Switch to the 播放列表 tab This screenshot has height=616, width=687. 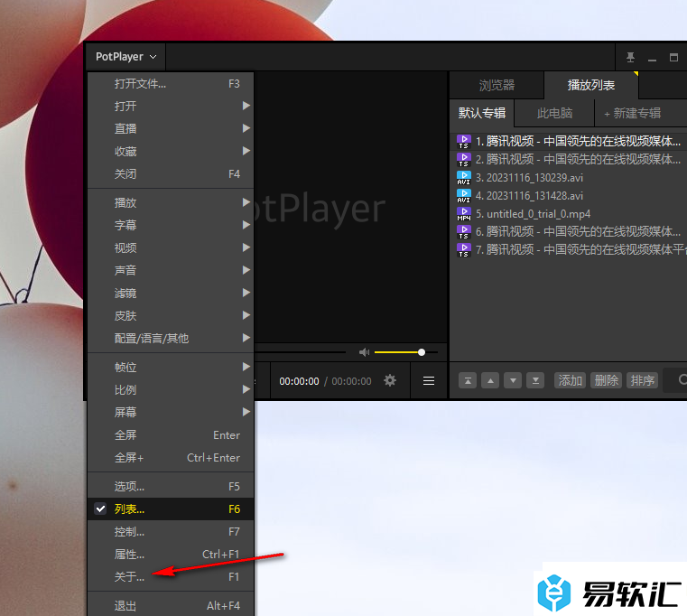point(591,85)
